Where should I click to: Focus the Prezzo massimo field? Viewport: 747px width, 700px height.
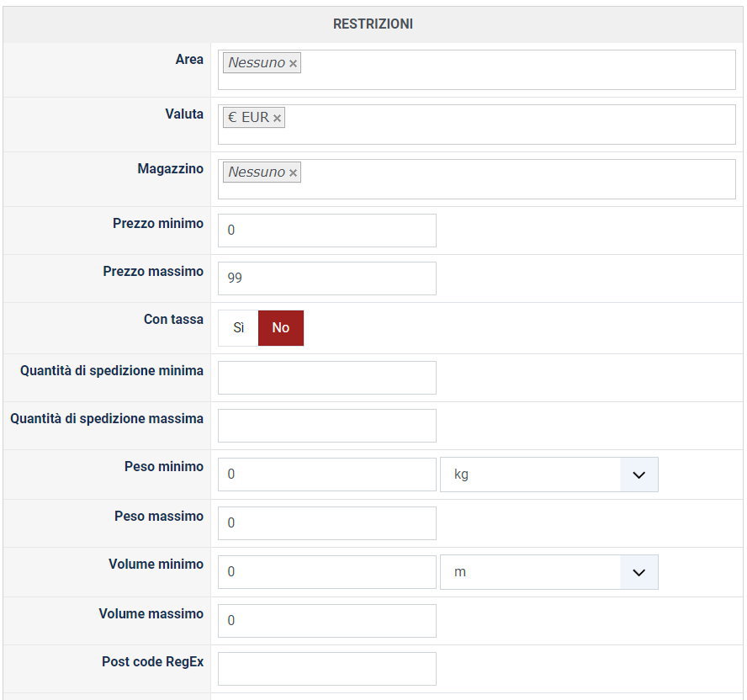coord(326,278)
